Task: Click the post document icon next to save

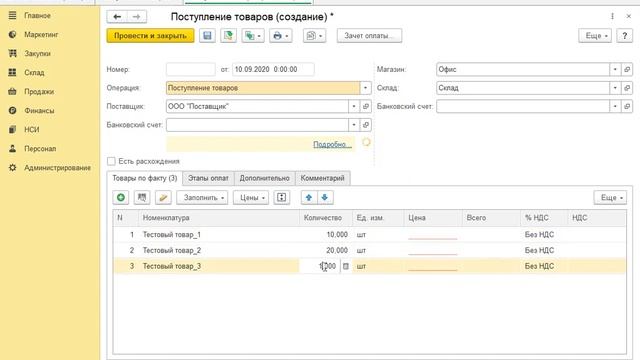Action: point(228,36)
